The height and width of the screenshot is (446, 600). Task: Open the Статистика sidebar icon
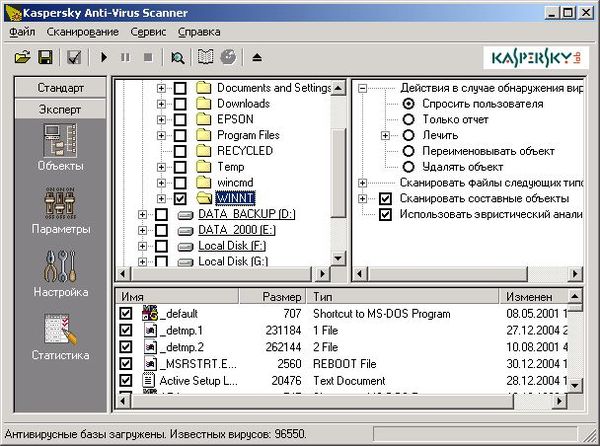point(60,329)
